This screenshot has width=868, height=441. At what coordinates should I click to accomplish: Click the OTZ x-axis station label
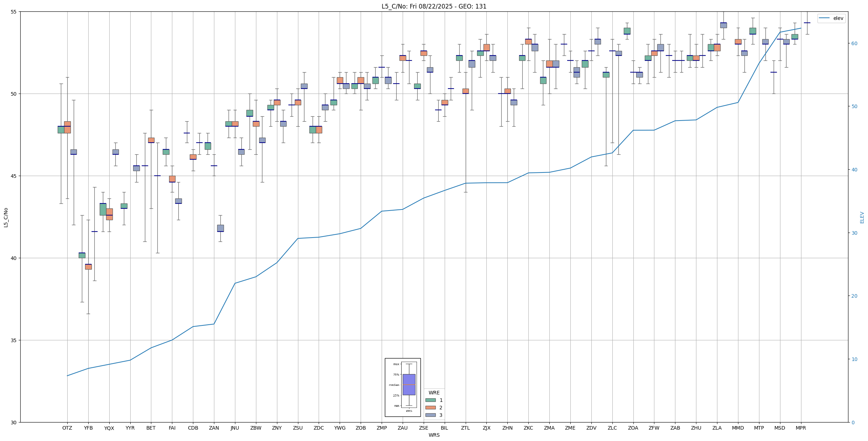[67, 428]
